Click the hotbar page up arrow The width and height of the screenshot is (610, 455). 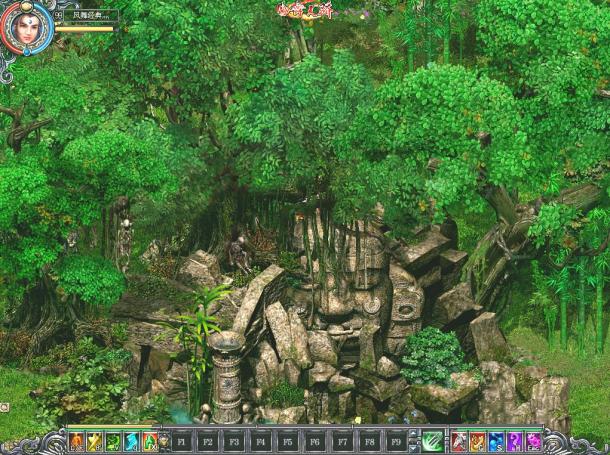[414, 434]
